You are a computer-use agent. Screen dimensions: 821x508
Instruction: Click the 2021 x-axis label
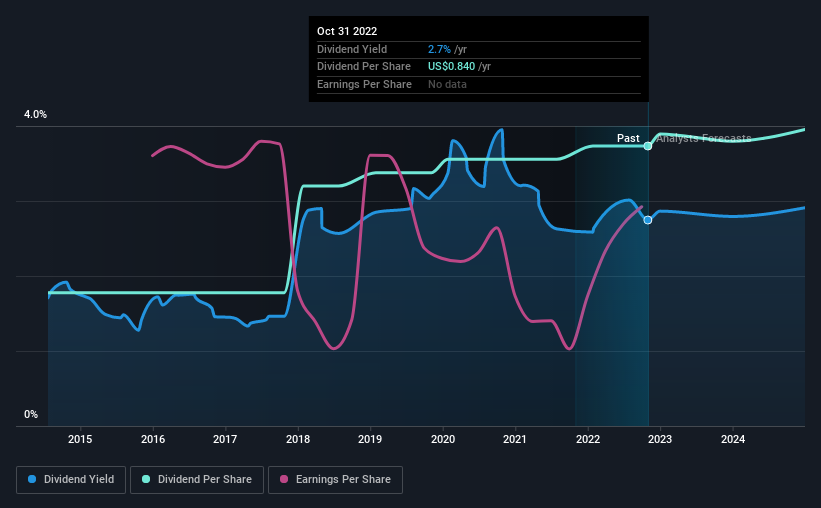(x=515, y=439)
